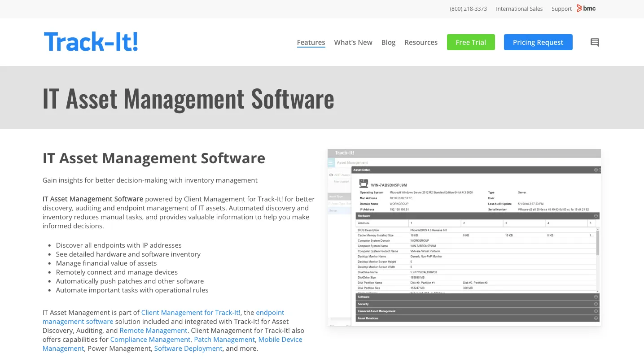
Task: Click the Track-It! logo
Action: 91,42
